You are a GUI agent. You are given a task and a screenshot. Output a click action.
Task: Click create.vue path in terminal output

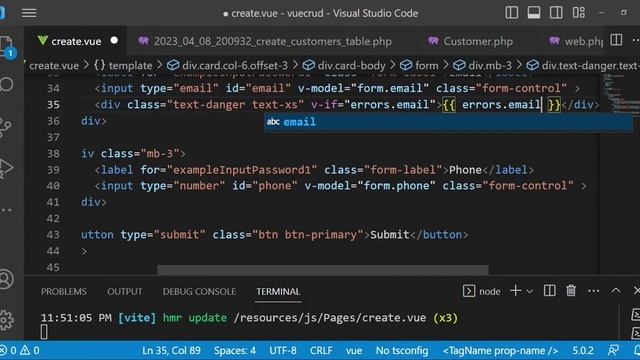(330, 318)
